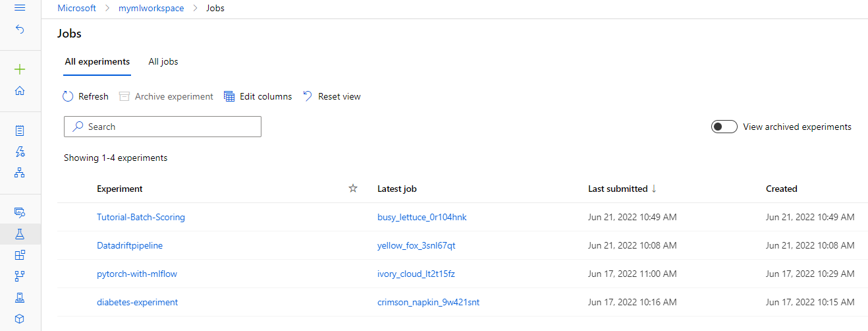868x331 pixels.
Task: Click the back arrow icon in sidebar
Action: pos(20,30)
